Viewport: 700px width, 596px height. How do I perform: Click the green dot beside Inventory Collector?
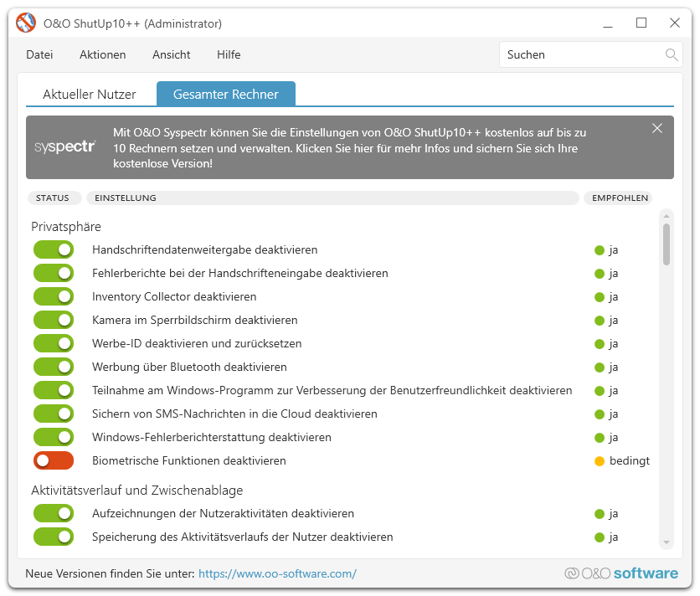[x=600, y=297]
